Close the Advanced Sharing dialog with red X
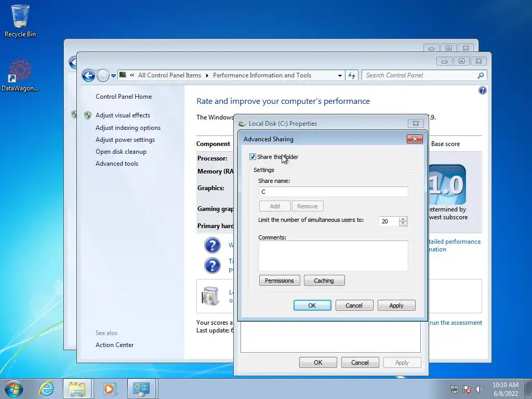Screen dimensions: 532x399 click(415, 139)
